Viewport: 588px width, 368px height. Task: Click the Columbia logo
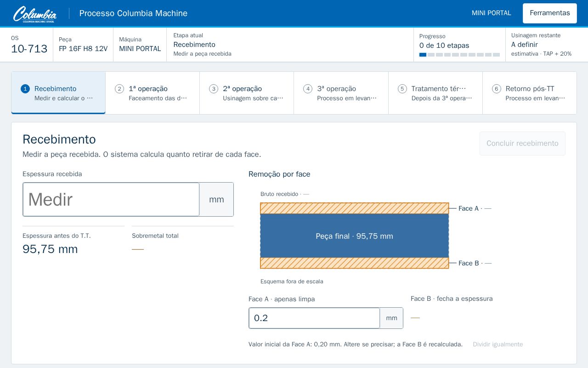(35, 14)
